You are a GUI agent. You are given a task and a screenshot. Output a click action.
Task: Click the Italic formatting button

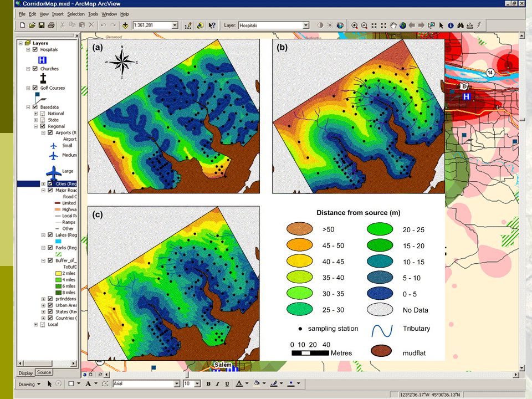click(x=217, y=383)
